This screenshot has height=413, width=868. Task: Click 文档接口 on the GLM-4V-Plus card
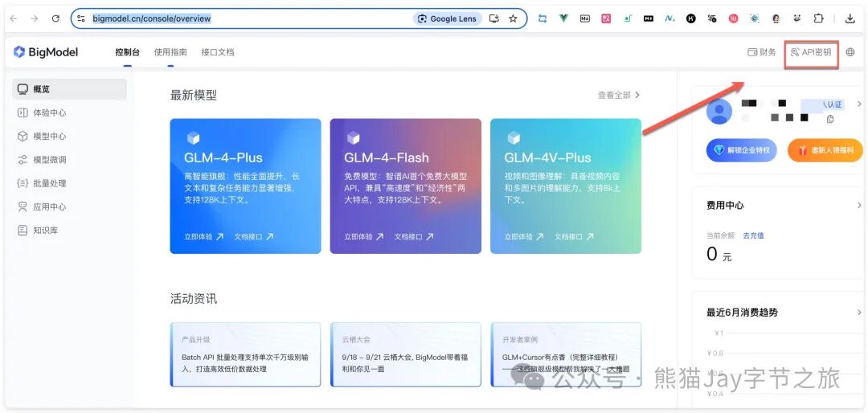click(574, 236)
